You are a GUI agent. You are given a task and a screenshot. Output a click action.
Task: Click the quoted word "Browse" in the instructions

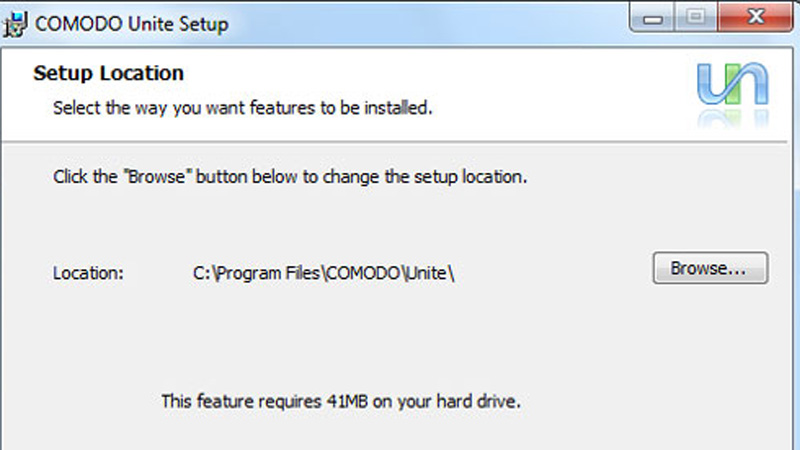(x=157, y=177)
